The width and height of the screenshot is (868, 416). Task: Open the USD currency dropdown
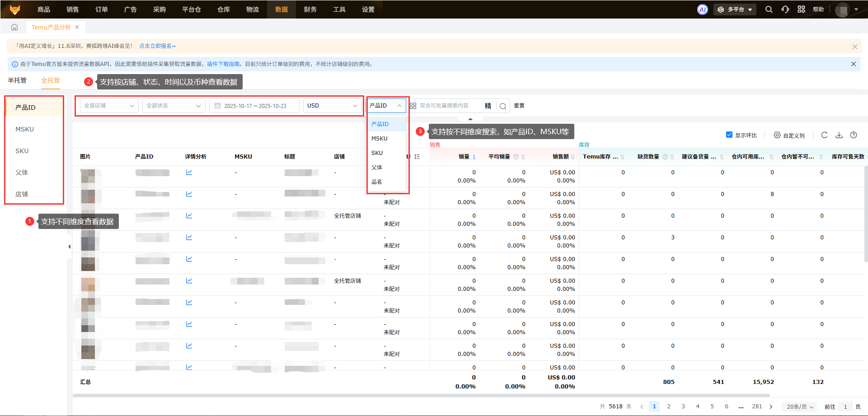(332, 106)
